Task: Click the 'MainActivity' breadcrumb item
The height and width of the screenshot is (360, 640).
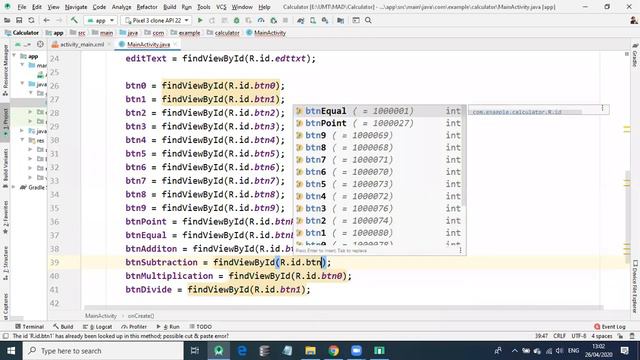Action: point(266,33)
